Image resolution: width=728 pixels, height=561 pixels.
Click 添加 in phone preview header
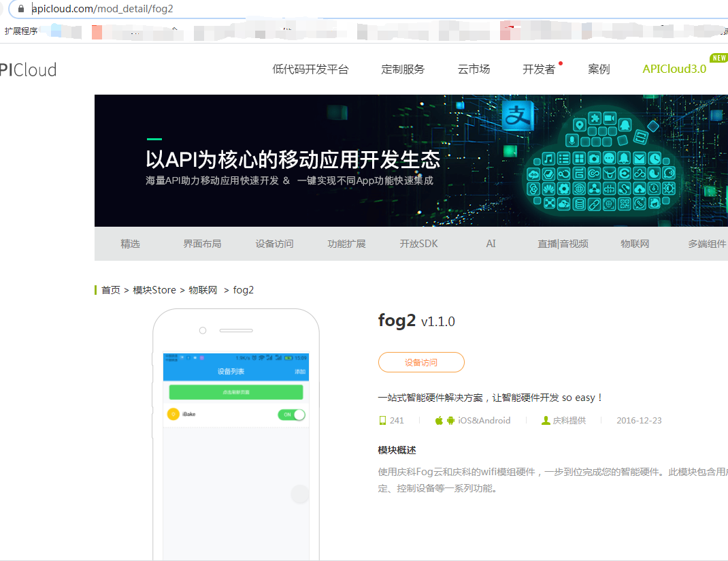coord(300,372)
